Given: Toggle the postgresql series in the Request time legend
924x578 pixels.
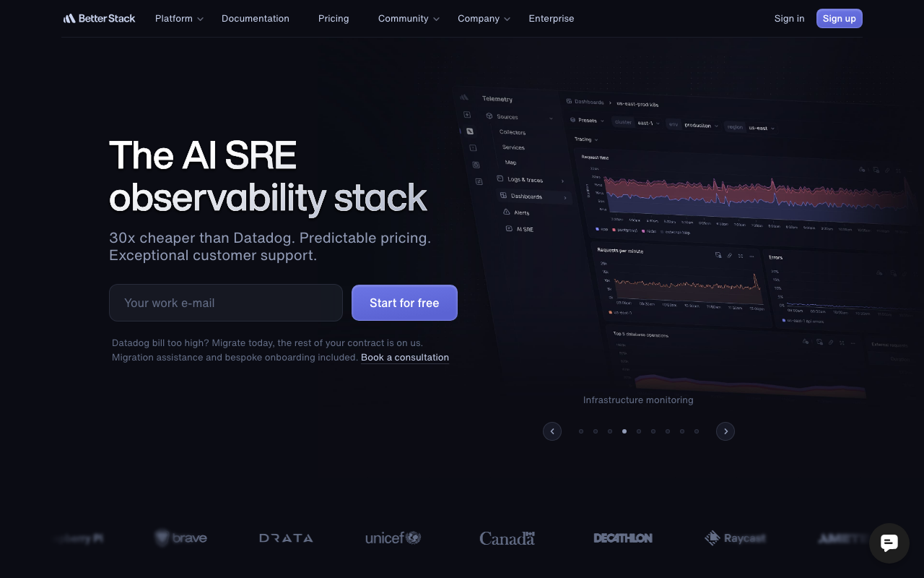Looking at the screenshot, I should click(x=627, y=229).
